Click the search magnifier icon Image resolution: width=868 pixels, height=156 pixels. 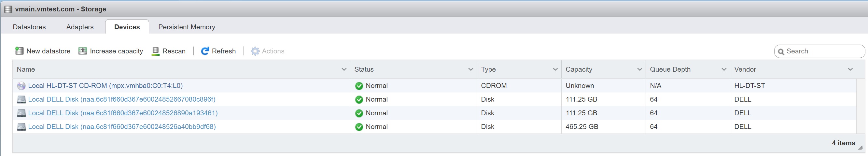pos(781,51)
